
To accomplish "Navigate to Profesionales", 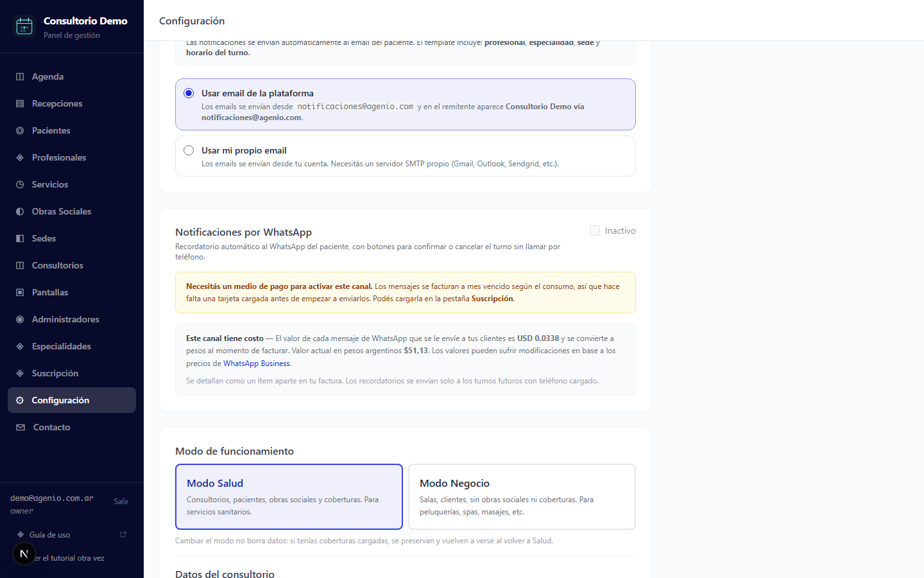I will [72, 157].
